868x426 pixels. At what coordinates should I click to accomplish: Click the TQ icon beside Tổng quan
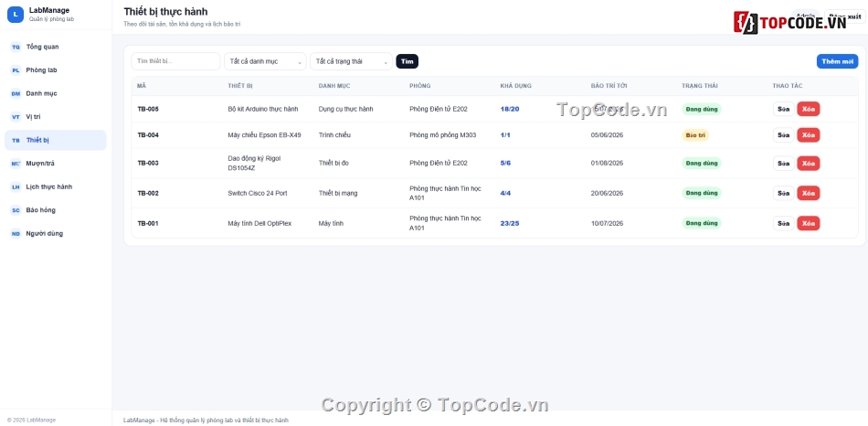click(x=16, y=48)
